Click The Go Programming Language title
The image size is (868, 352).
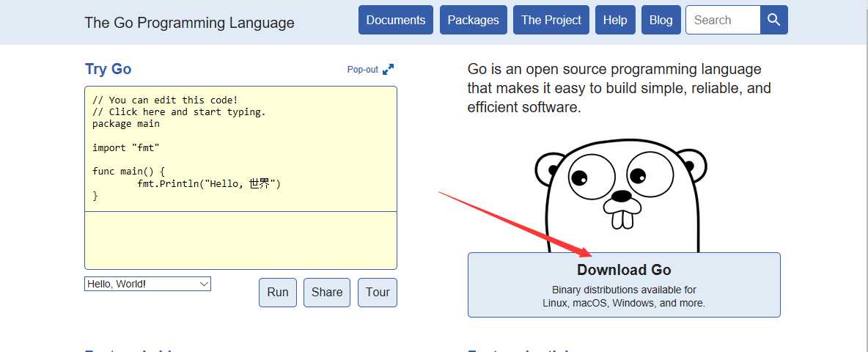[189, 23]
